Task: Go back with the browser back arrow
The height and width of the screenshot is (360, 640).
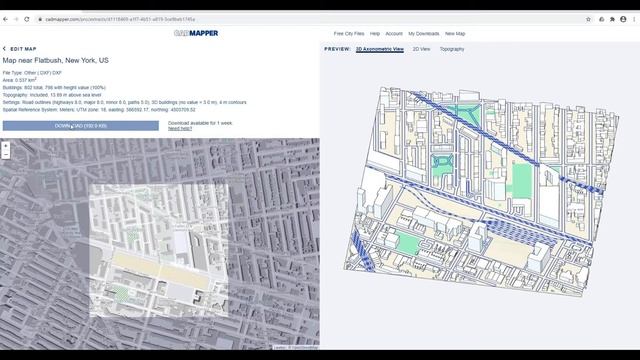Action: 5,19
